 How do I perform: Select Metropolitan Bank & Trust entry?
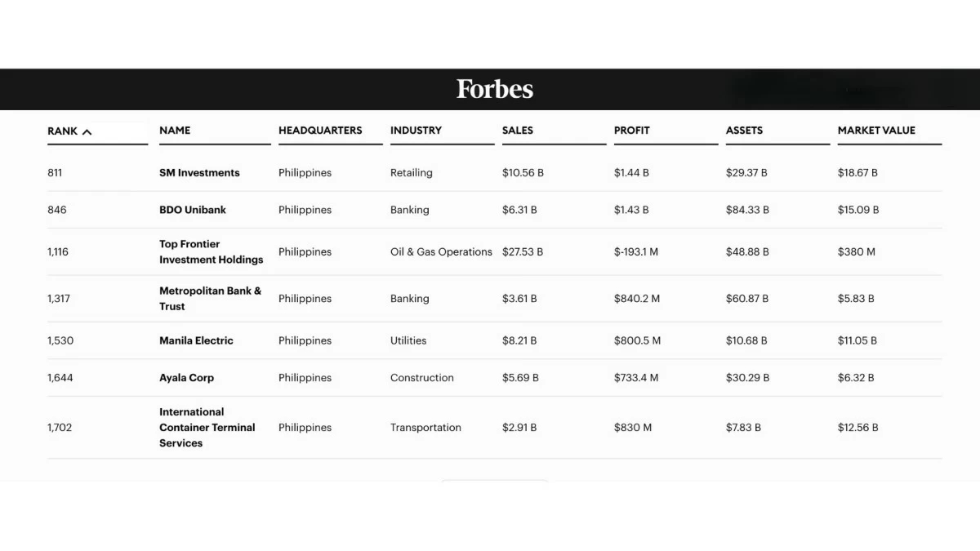[x=210, y=299]
